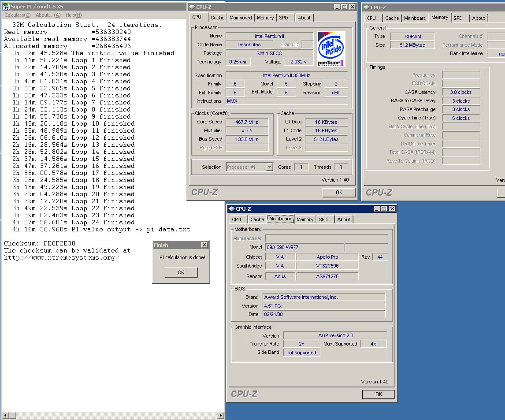Click the CPU-Z title icon of the Mainboard window
The image size is (505, 420).
[x=231, y=209]
